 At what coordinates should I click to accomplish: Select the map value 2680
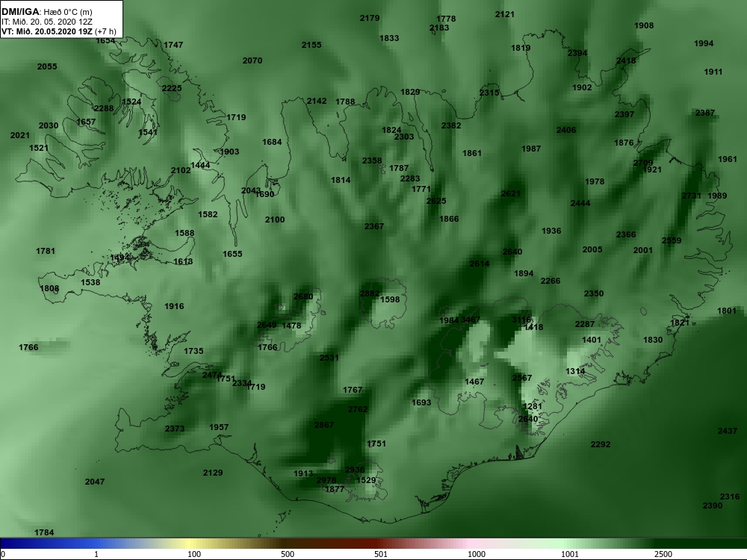point(303,296)
